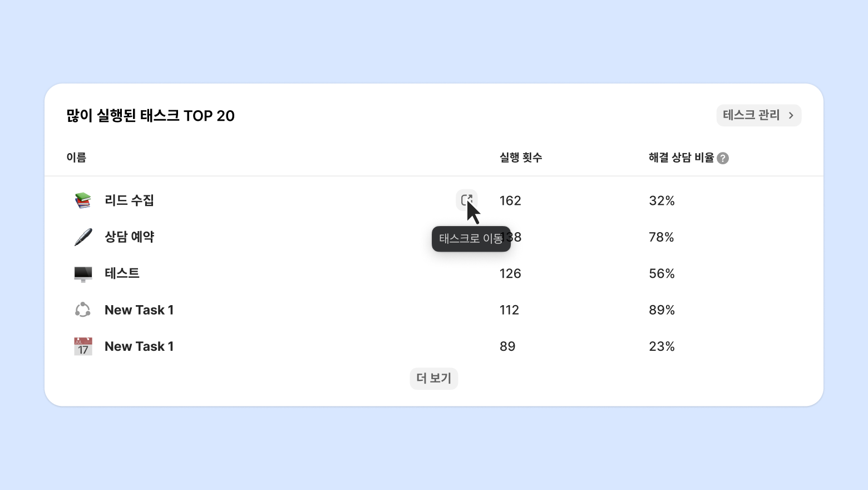Click the 많이 실행된 태스크 TOP 20 title

[151, 116]
